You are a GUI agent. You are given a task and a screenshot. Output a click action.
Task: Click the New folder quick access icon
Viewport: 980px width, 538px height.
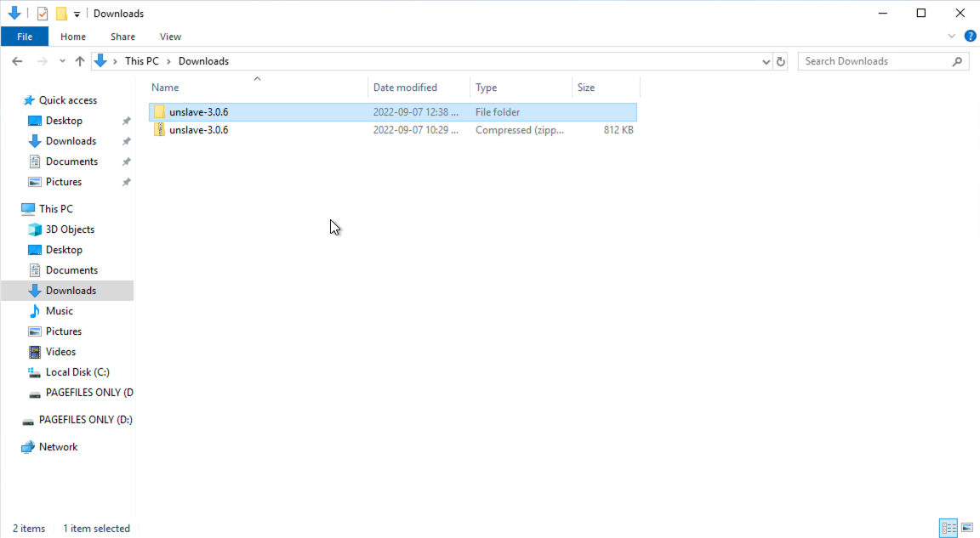tap(61, 13)
